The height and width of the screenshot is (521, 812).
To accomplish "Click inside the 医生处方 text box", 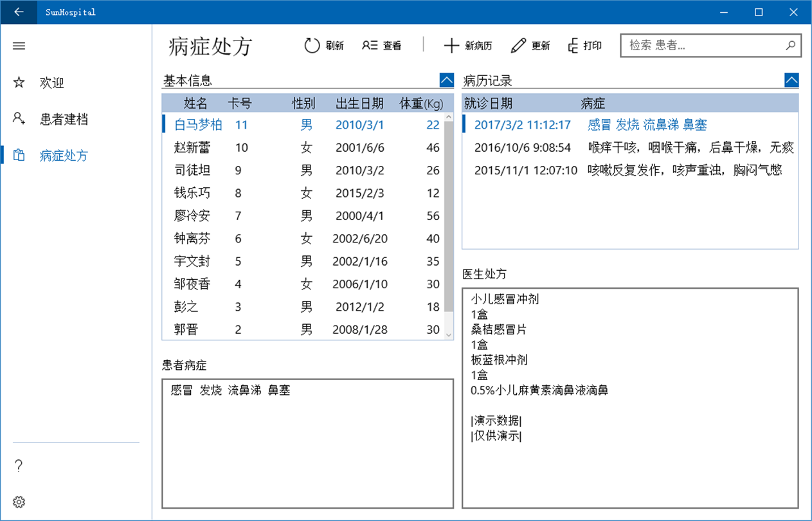I will click(630, 398).
